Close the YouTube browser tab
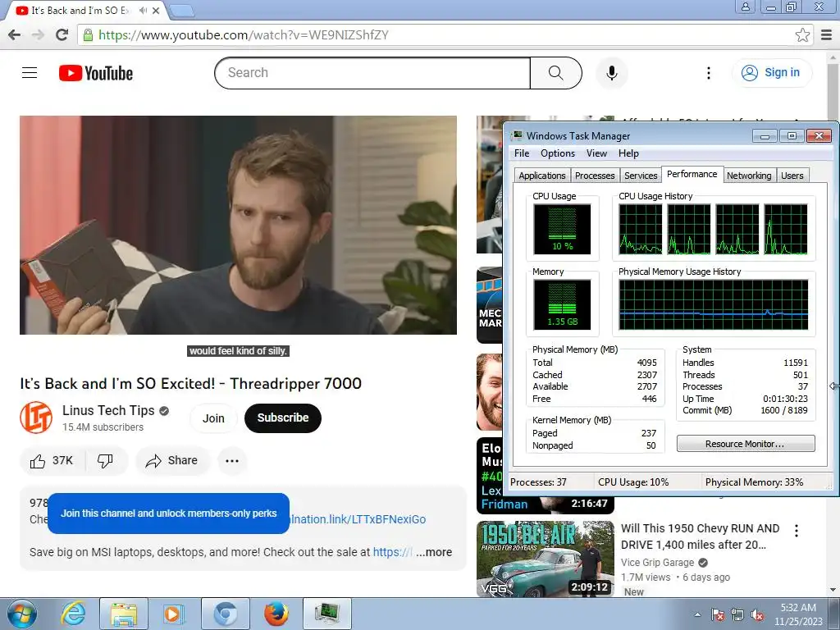The height and width of the screenshot is (630, 840). 156,10
